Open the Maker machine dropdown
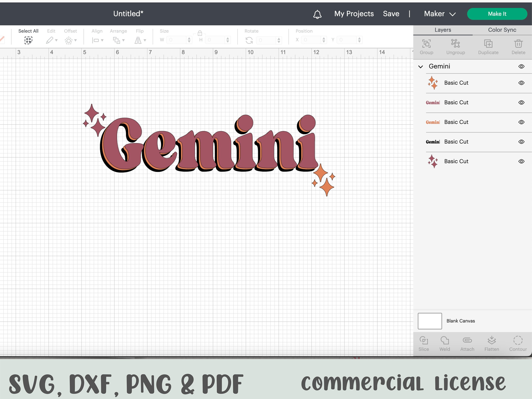 [x=440, y=14]
